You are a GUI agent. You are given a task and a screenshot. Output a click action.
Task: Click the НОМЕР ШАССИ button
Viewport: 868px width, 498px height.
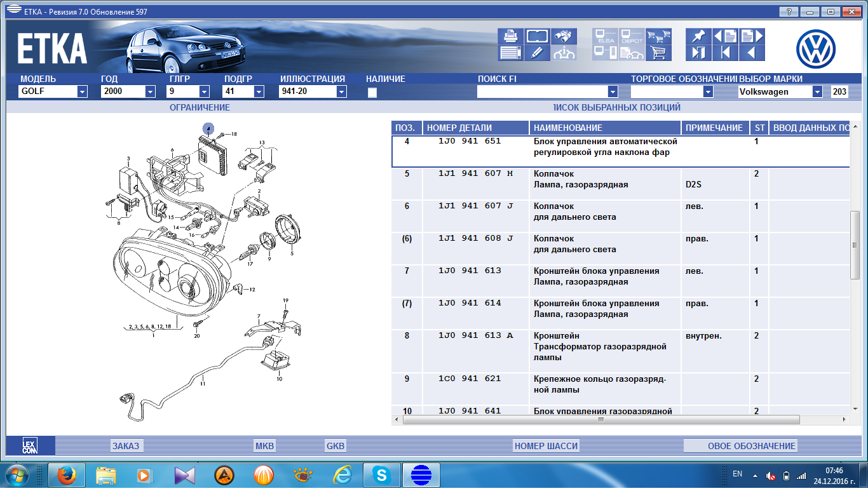(546, 446)
